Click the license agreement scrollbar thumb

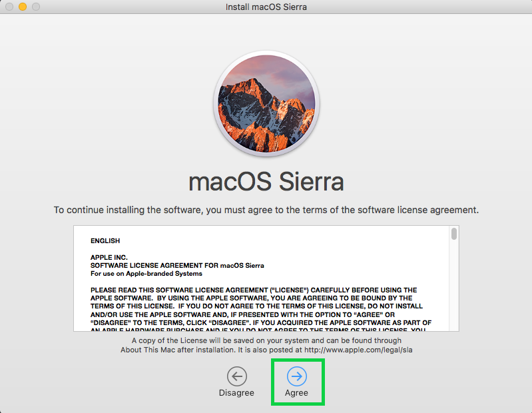tap(454, 234)
